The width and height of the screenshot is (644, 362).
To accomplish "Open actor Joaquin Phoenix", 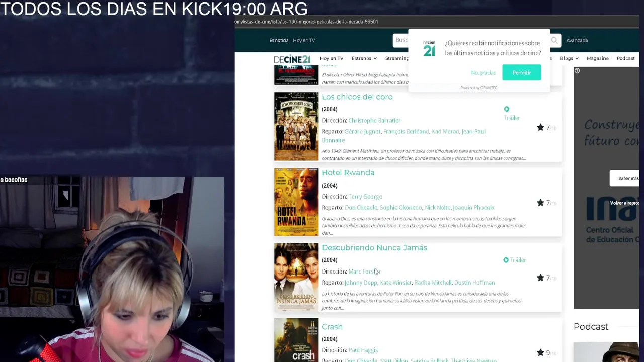I will 473,207.
